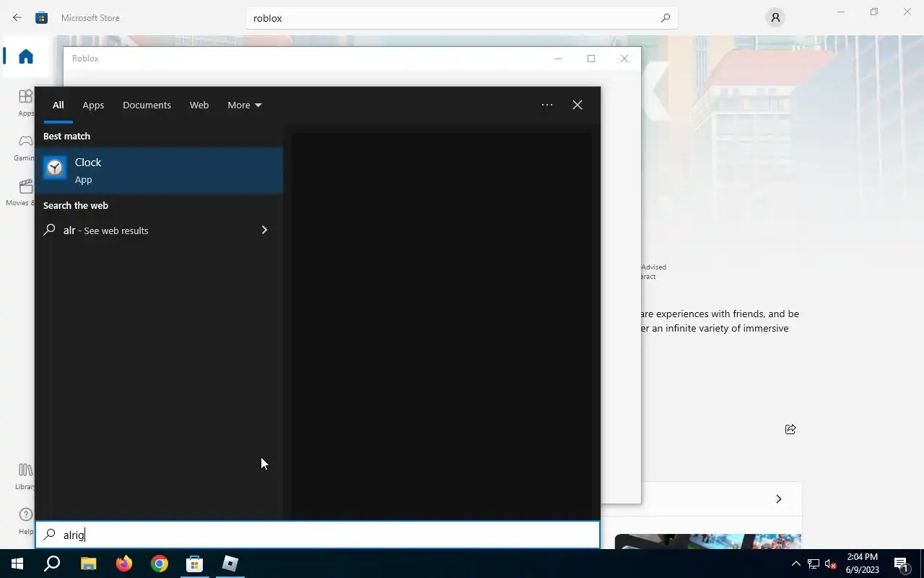The width and height of the screenshot is (924, 578).
Task: Open Microsoft Store account profile icon
Action: pos(775,17)
